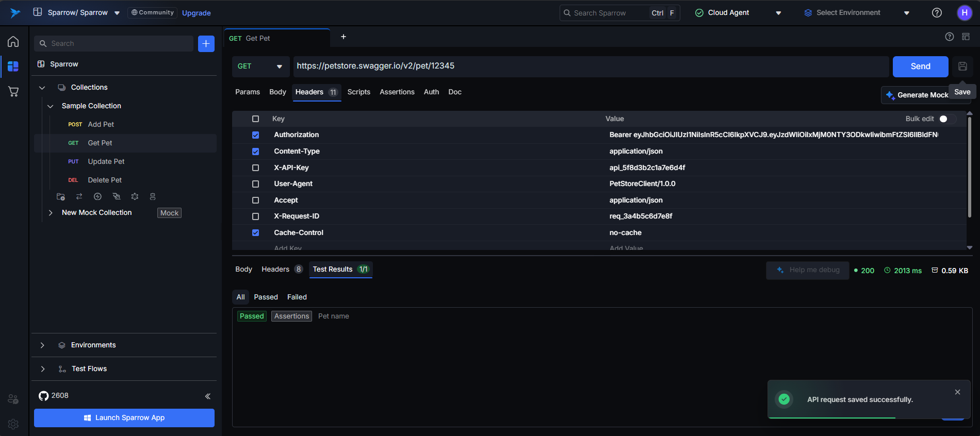980x436 pixels.
Task: Switch to the Assertions tab
Action: click(x=397, y=92)
